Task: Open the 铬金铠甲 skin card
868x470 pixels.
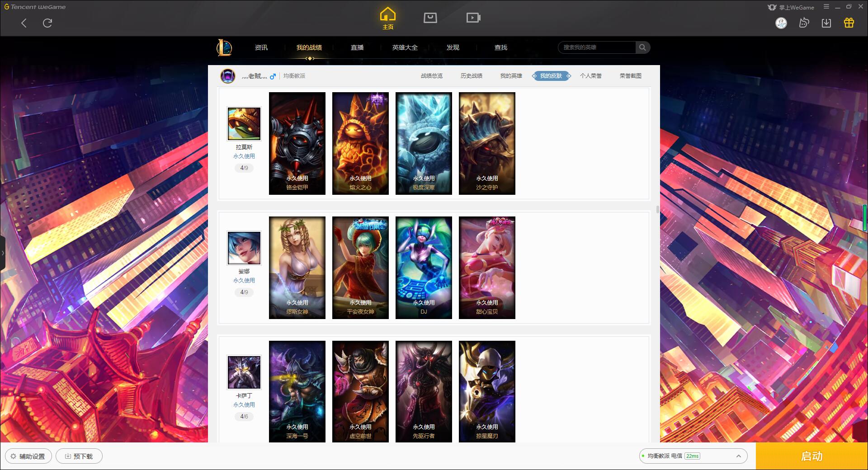Action: (x=297, y=143)
